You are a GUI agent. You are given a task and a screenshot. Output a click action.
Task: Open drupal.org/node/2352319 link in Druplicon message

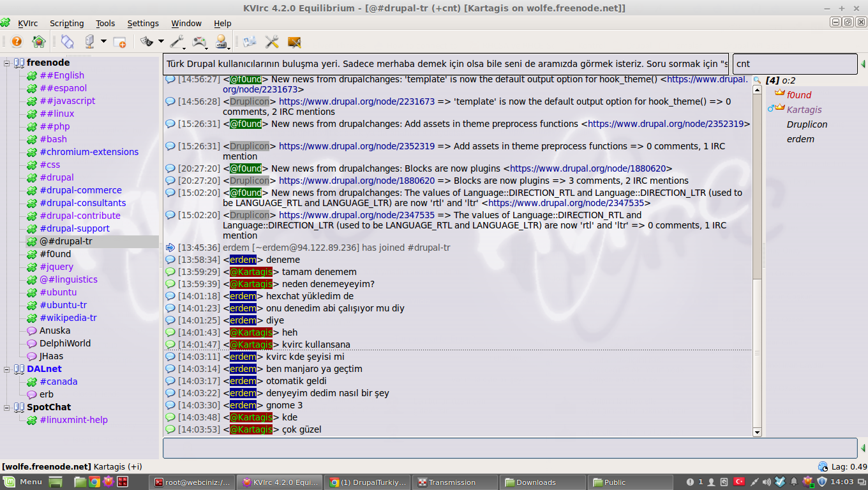pos(357,146)
